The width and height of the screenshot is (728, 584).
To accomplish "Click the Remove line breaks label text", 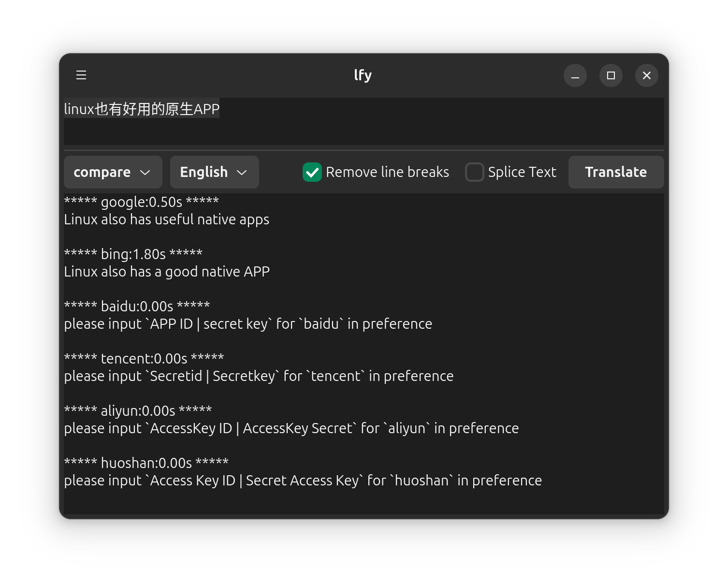I will tap(387, 172).
